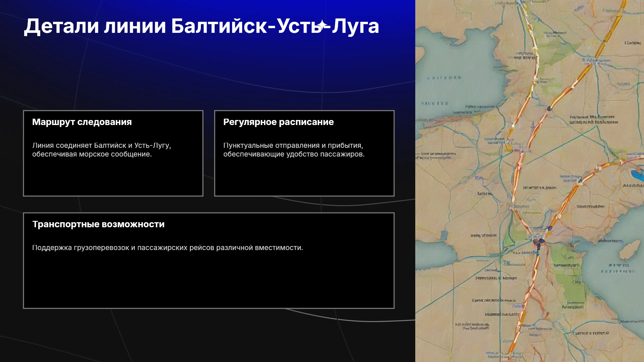Image resolution: width=644 pixels, height=362 pixels.
Task: Select the Маршрут следования heading
Action: pyautogui.click(x=82, y=122)
